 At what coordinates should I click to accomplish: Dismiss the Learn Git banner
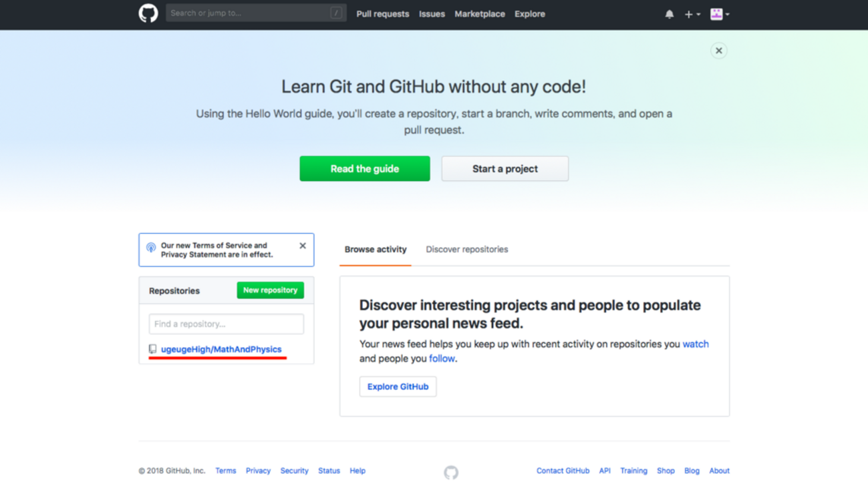click(x=719, y=51)
